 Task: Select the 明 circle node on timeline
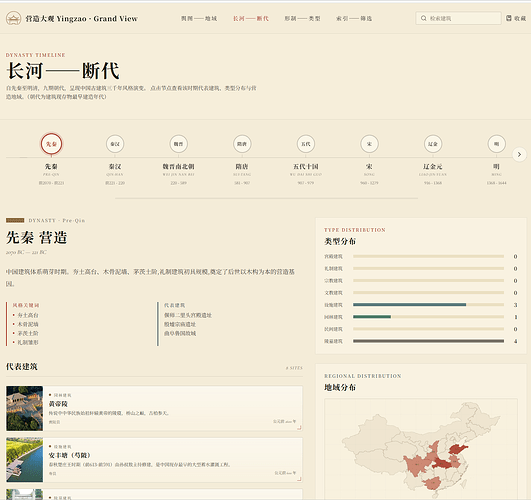point(496,144)
